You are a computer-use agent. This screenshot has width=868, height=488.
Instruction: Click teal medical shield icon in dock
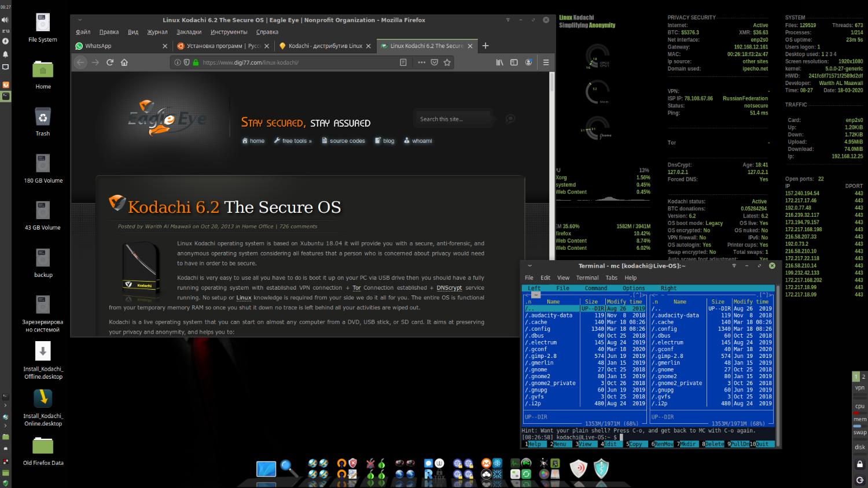click(x=602, y=468)
